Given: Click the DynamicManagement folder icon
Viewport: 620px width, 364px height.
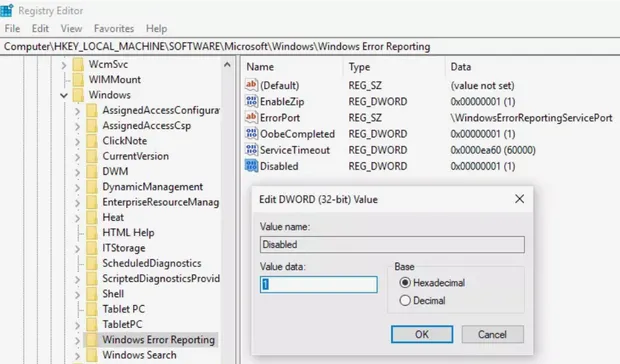Looking at the screenshot, I should click(x=92, y=187).
